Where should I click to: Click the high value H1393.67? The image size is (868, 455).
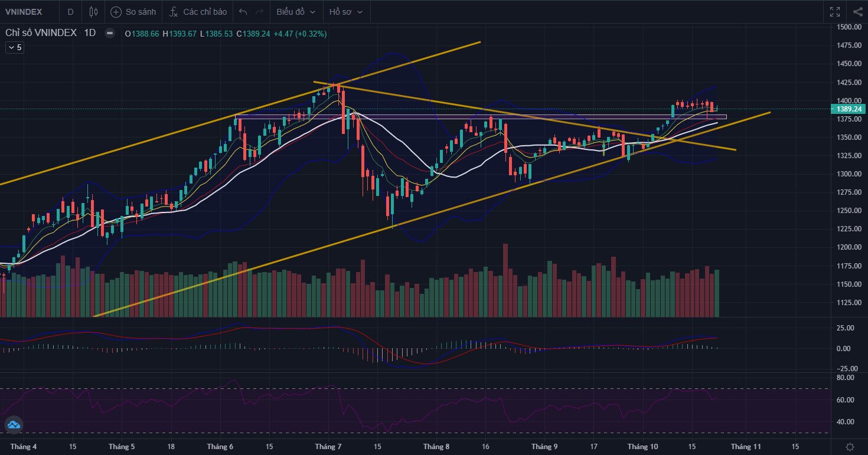coord(180,34)
